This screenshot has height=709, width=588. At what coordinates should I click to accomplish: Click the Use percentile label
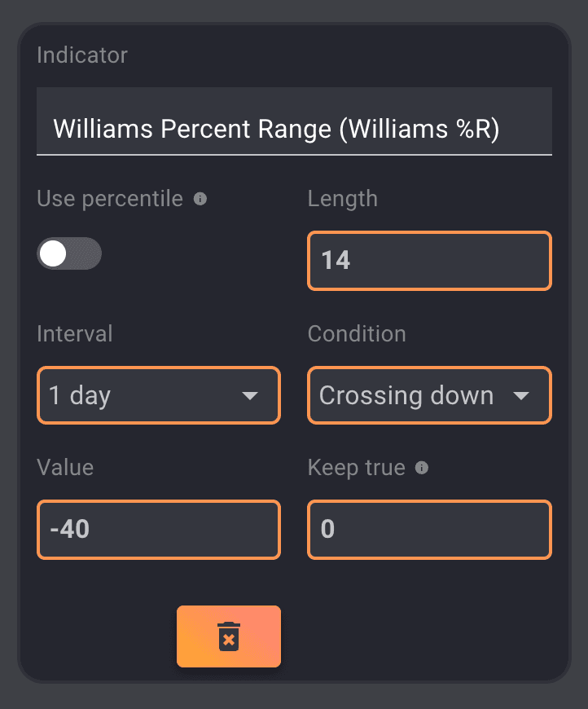click(x=110, y=199)
